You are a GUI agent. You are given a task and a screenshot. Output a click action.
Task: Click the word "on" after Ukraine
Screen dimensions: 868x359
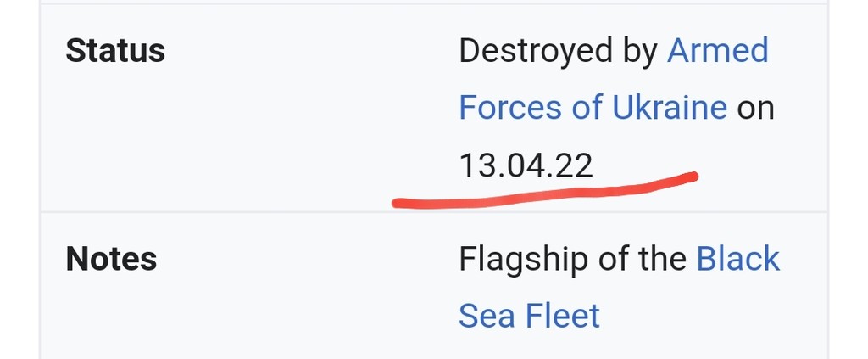click(x=755, y=108)
